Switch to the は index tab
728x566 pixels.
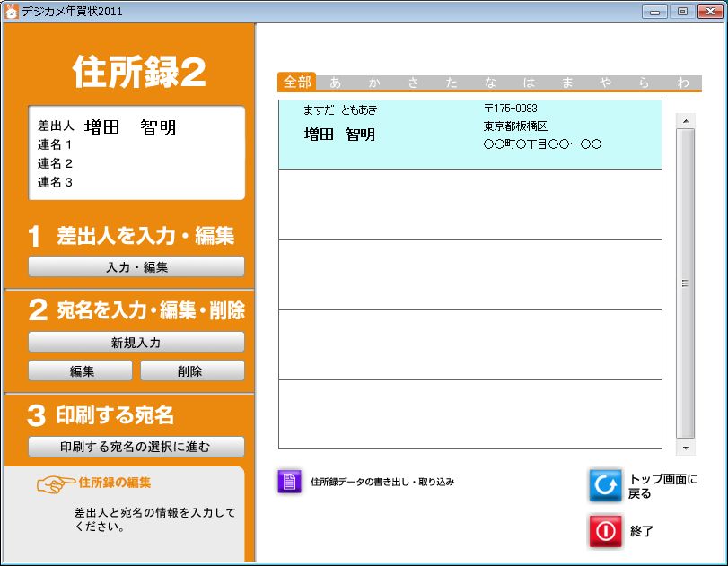click(529, 83)
